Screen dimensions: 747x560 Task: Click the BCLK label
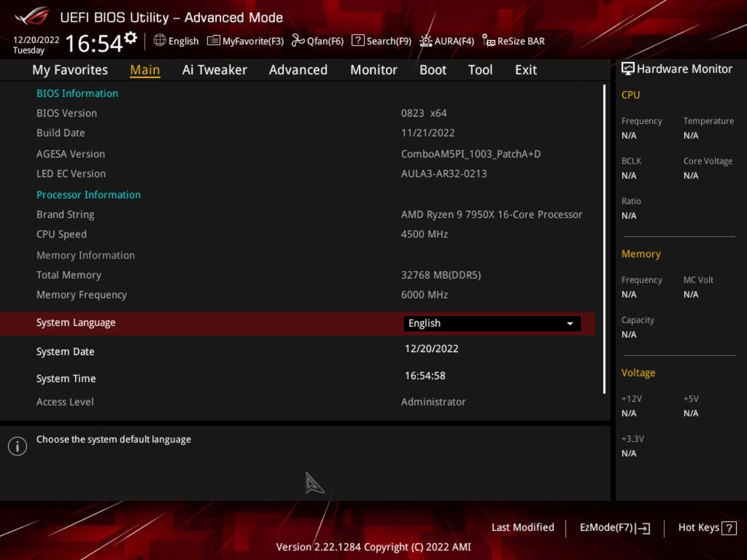tap(631, 161)
